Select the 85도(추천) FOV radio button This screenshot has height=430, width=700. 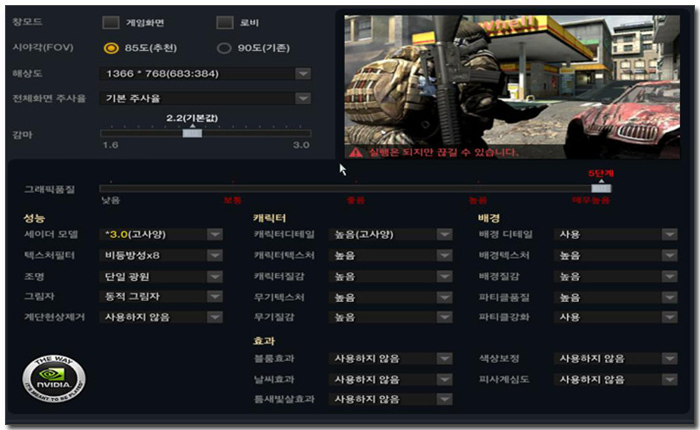(111, 47)
